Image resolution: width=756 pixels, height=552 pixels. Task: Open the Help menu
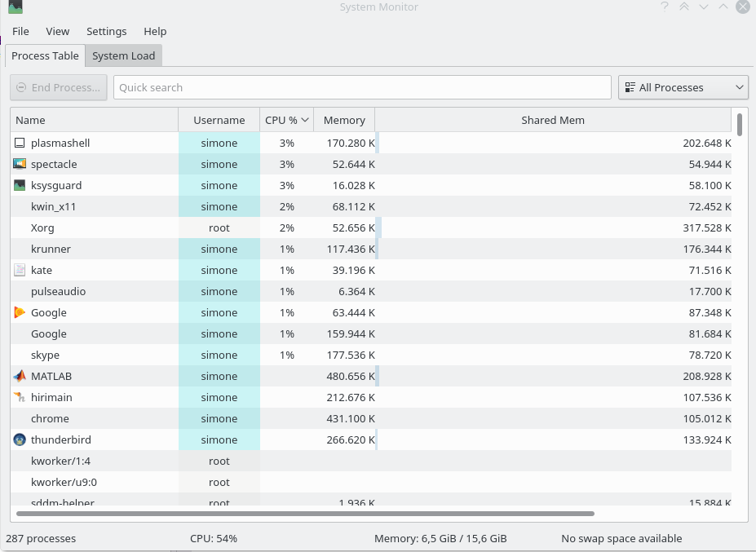(155, 31)
